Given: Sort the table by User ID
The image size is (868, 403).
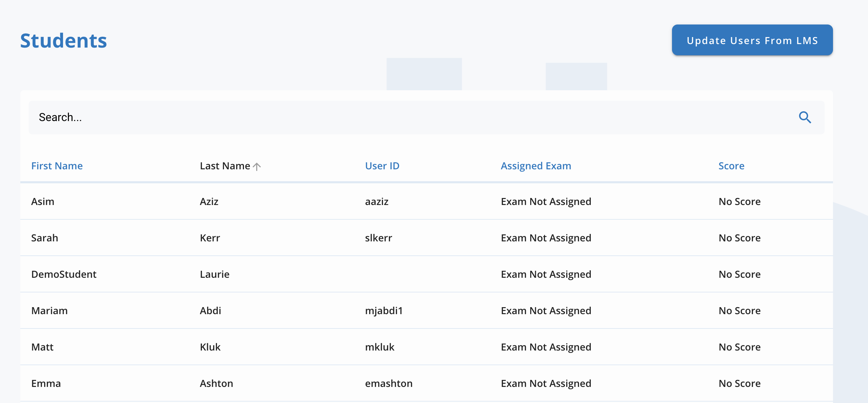Looking at the screenshot, I should pyautogui.click(x=382, y=166).
